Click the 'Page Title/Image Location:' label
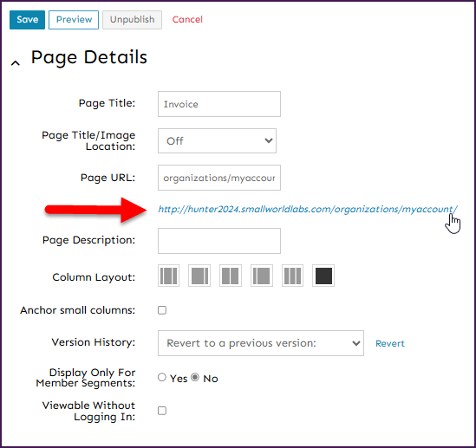The width and height of the screenshot is (476, 448). (x=88, y=140)
